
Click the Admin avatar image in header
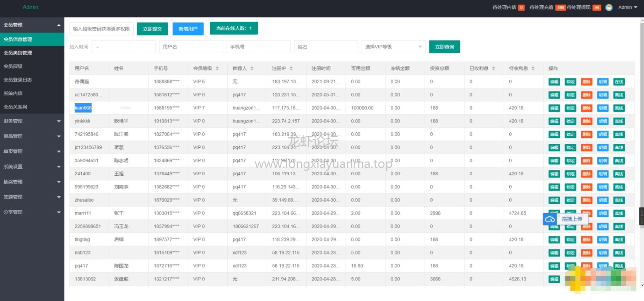609,7
